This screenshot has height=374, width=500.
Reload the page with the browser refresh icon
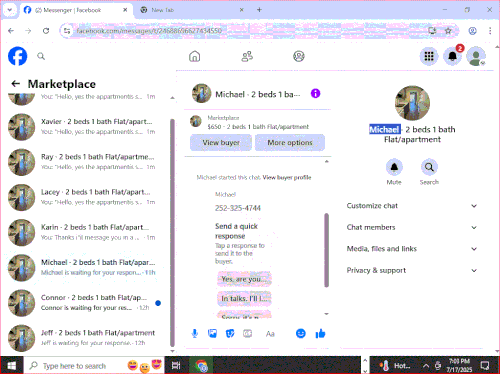(x=46, y=31)
